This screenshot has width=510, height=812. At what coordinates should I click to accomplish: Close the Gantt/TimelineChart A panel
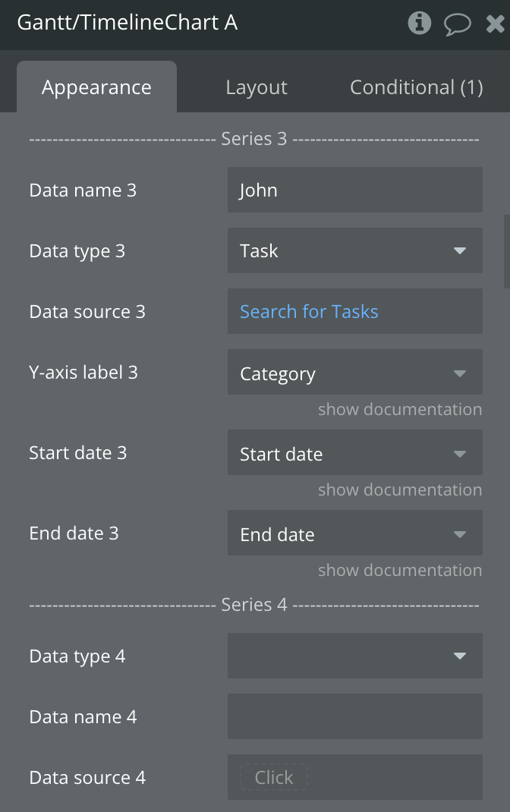[495, 24]
